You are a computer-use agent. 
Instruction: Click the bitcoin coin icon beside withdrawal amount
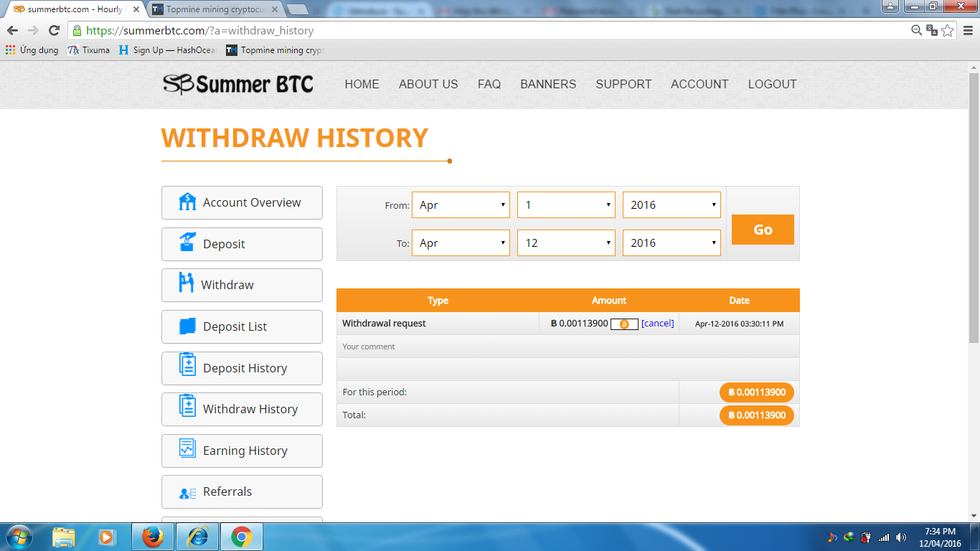(624, 324)
